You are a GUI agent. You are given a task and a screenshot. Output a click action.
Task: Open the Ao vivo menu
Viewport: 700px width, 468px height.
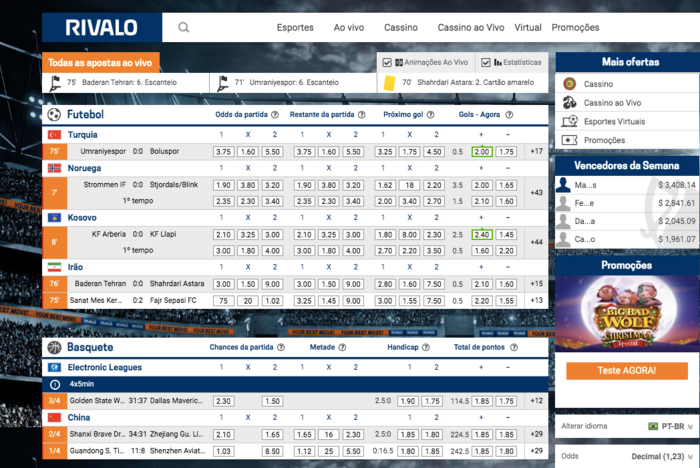tap(349, 28)
